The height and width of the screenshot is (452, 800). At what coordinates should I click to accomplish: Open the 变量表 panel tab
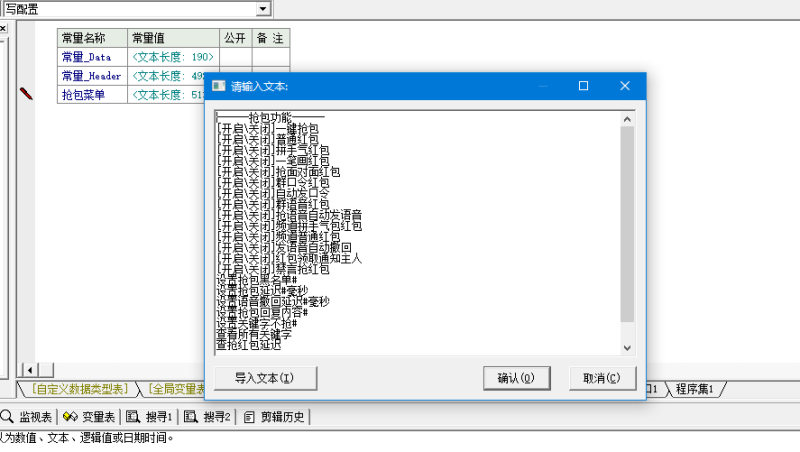(90, 417)
